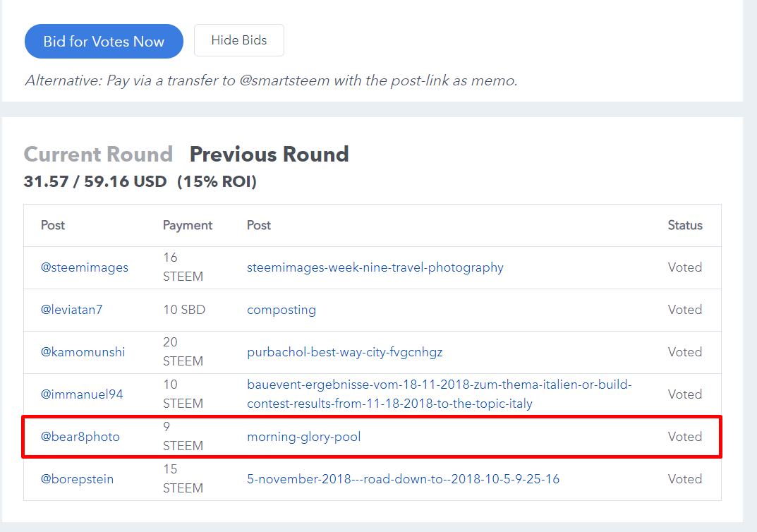
Task: Switch to the Current Round tab
Action: (x=98, y=155)
